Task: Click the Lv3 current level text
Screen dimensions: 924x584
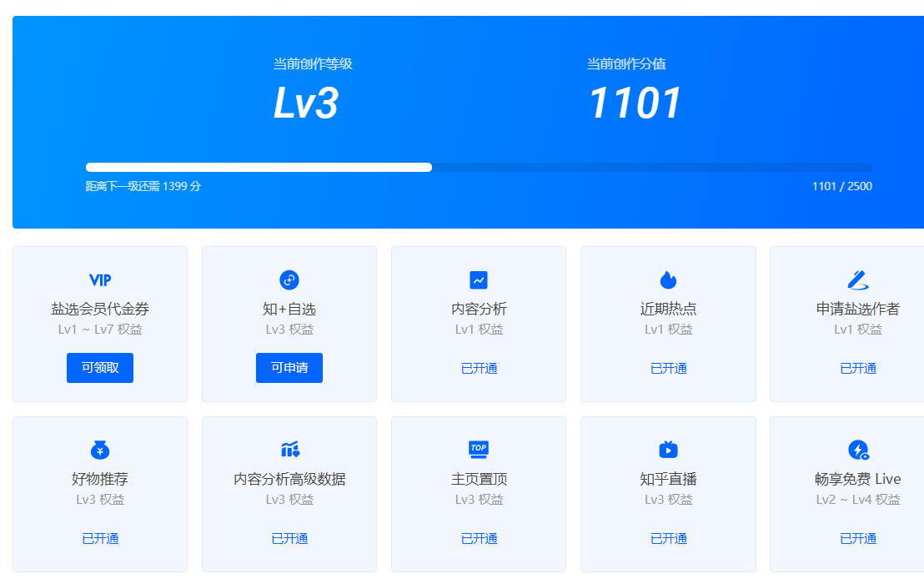Action: [306, 103]
